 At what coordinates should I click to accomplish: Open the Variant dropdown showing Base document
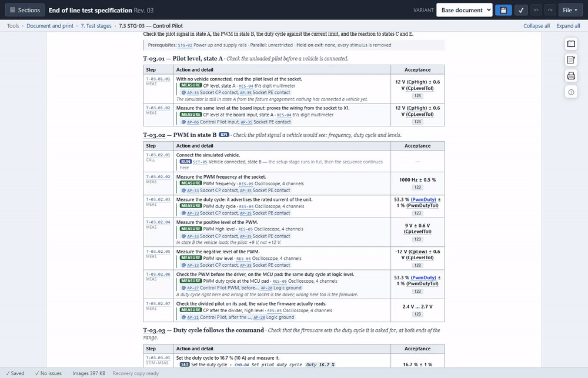point(465,10)
